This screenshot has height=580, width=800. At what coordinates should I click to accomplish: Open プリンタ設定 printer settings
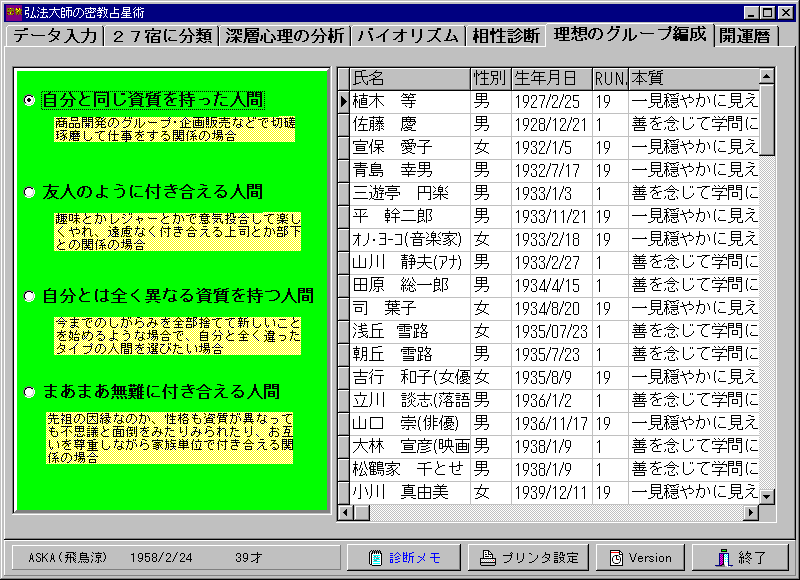click(x=528, y=558)
